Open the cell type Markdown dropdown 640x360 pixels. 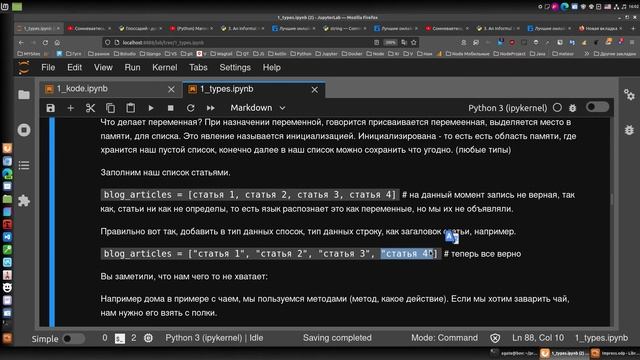click(x=258, y=108)
